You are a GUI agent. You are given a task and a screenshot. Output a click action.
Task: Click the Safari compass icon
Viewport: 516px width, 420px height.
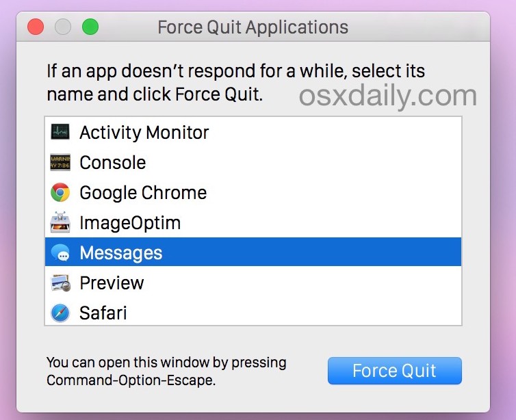60,313
